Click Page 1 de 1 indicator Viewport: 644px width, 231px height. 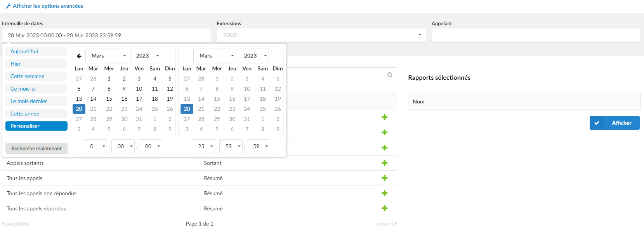pyautogui.click(x=200, y=224)
